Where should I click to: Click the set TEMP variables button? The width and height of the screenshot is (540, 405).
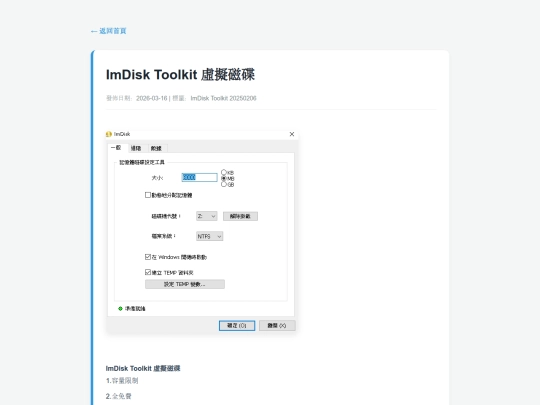[x=185, y=284]
